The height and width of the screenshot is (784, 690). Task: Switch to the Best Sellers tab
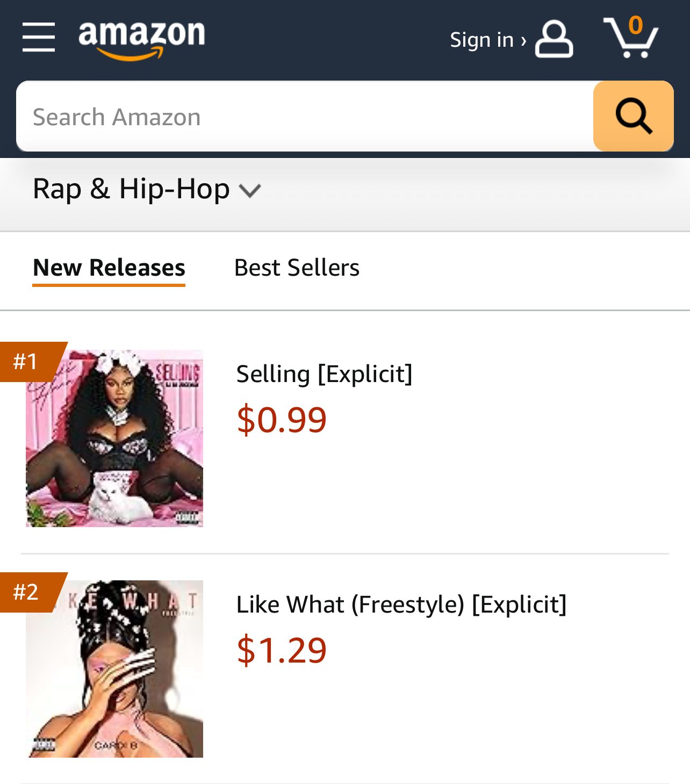click(x=297, y=268)
